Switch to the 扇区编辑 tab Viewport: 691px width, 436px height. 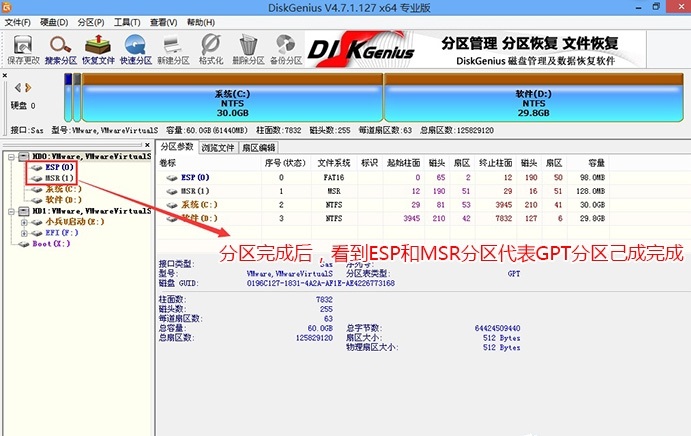click(x=259, y=148)
